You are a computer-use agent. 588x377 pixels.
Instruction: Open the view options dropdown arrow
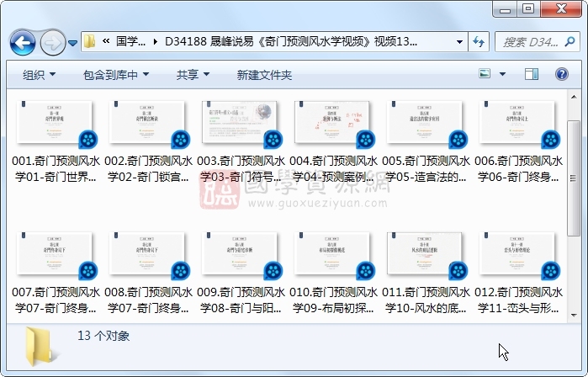(502, 74)
